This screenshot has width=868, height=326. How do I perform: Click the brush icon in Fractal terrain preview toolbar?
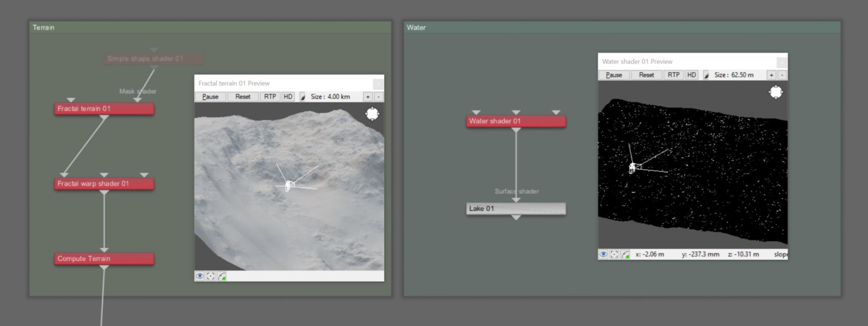click(303, 97)
